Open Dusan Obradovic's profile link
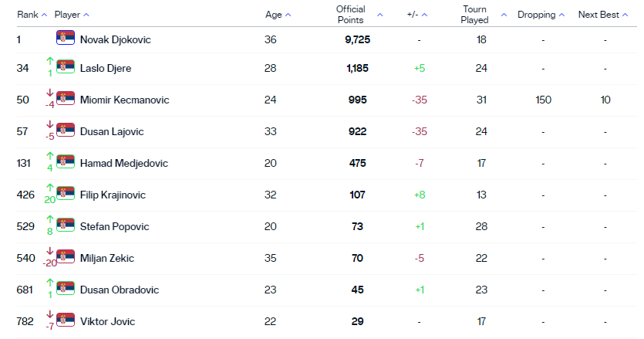Image resolution: width=644 pixels, height=339 pixels. (x=120, y=290)
